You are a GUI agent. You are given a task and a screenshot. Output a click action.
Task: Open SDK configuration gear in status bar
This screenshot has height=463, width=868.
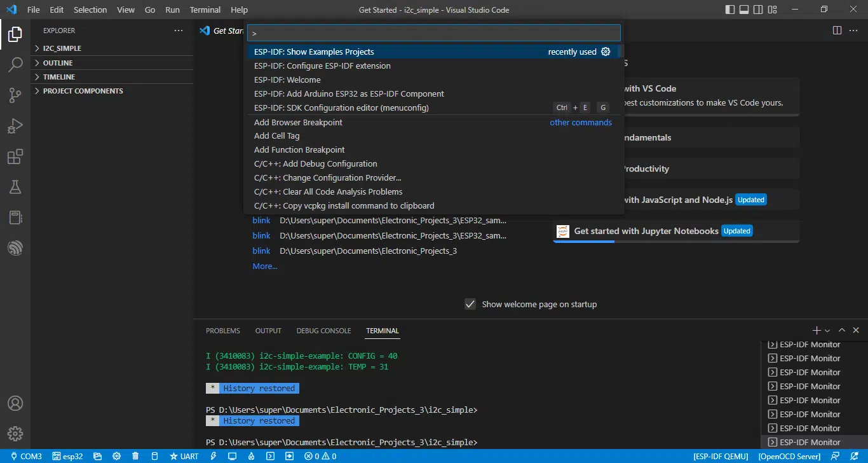116,456
